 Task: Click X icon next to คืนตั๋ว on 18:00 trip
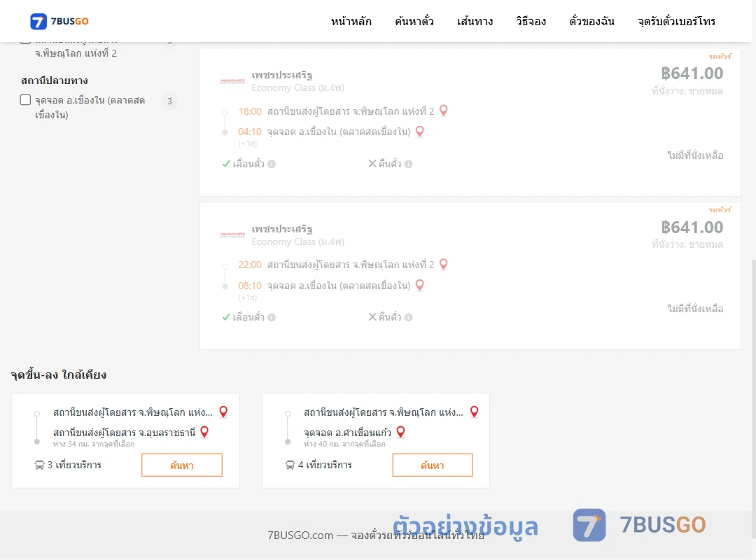click(x=372, y=164)
